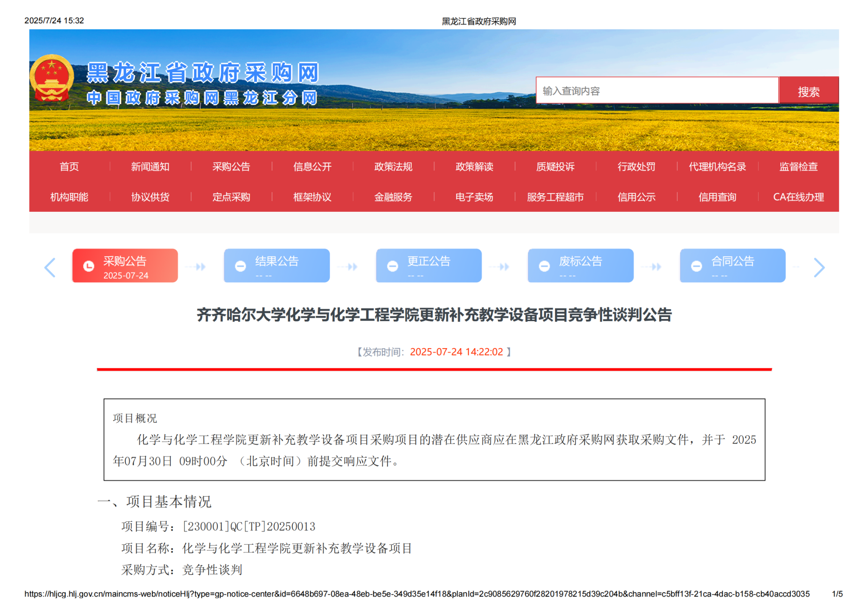
Task: Click minus icon on 结果公告 stage
Action: [x=240, y=266]
